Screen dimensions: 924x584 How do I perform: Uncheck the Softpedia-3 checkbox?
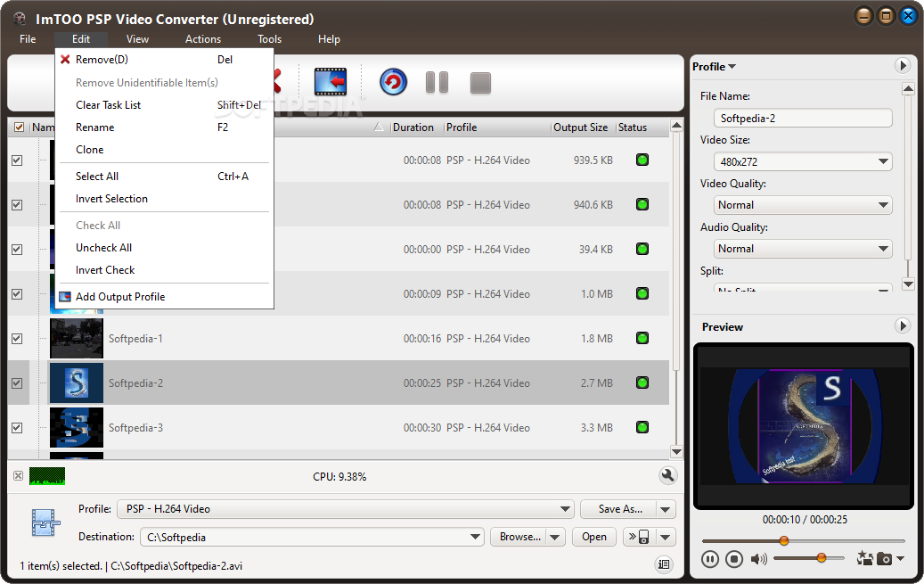pyautogui.click(x=17, y=428)
